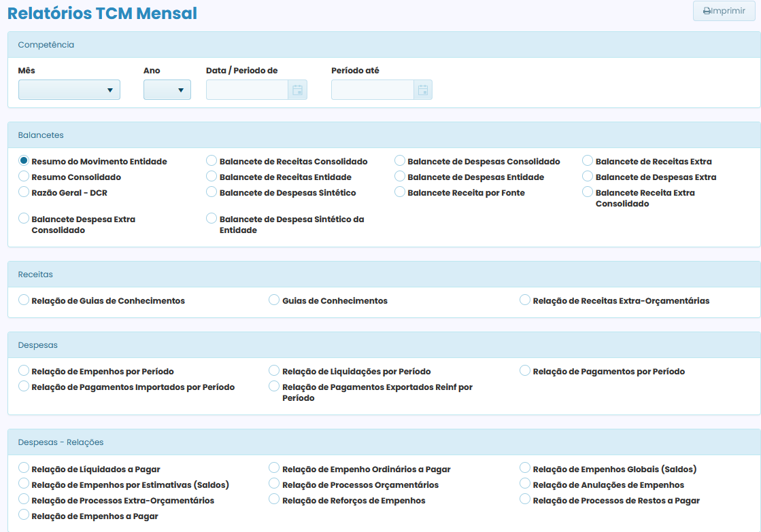
Task: Expand the Ano dropdown
Action: [167, 90]
